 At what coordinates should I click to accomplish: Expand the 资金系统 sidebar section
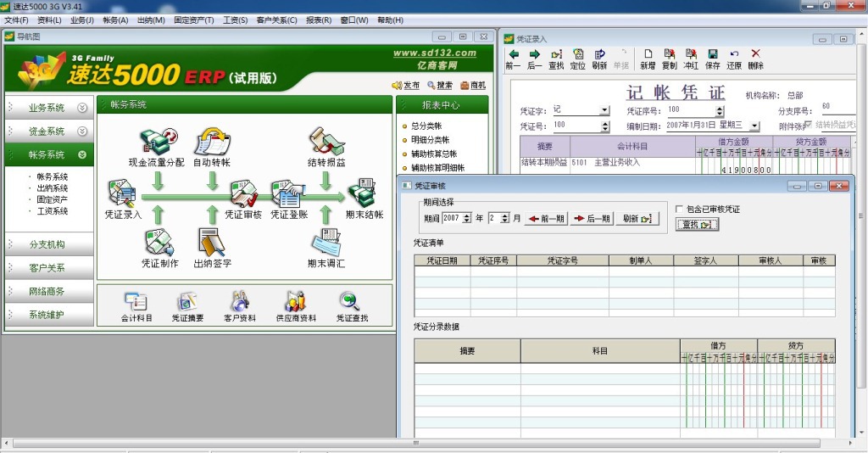coord(82,131)
